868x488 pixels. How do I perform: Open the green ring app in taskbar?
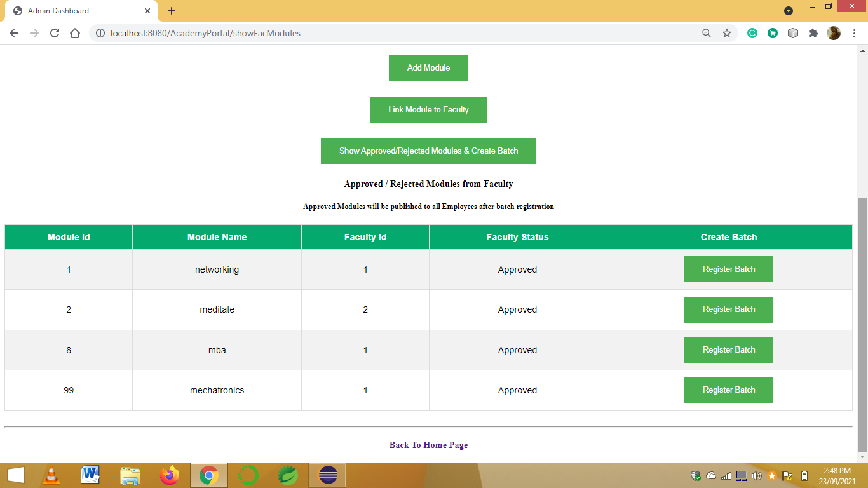pyautogui.click(x=248, y=475)
